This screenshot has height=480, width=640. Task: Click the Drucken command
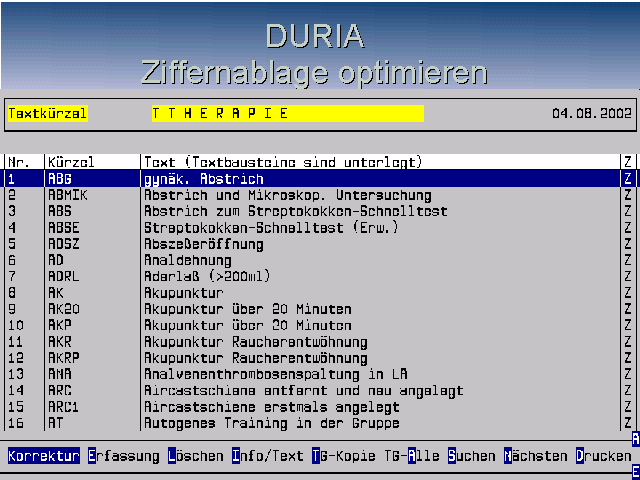coord(604,456)
